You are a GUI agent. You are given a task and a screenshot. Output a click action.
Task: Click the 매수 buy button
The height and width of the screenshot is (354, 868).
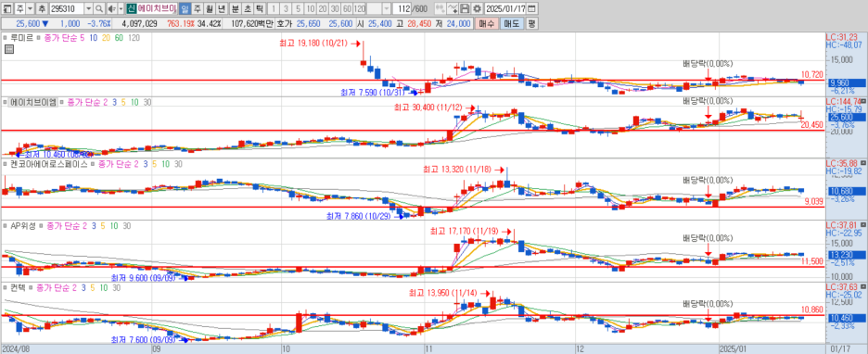[487, 24]
